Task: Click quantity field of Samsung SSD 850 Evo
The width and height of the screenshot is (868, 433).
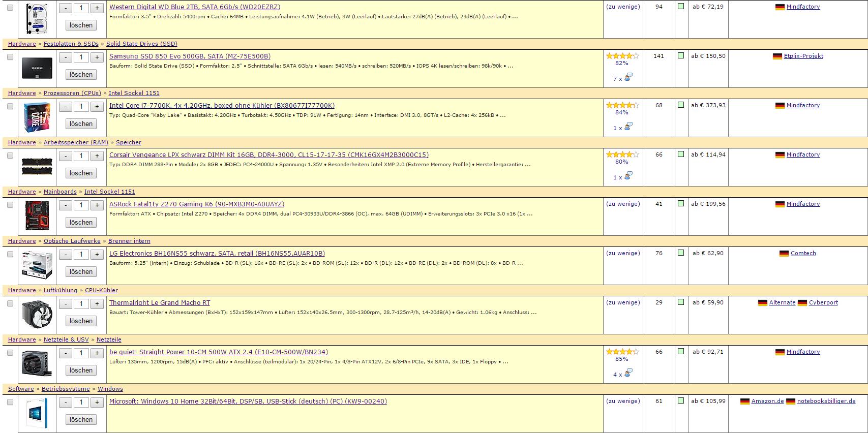Action: tap(81, 57)
